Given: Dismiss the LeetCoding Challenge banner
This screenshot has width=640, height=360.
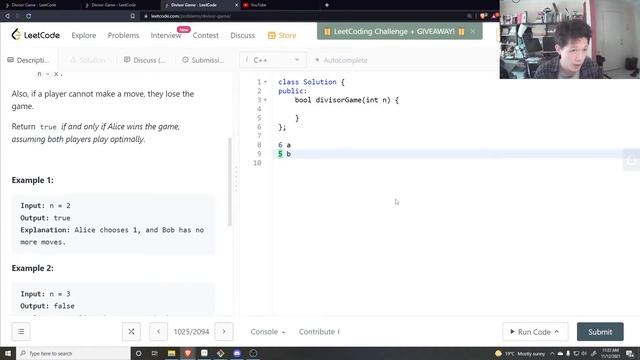Looking at the screenshot, I should coord(473,31).
